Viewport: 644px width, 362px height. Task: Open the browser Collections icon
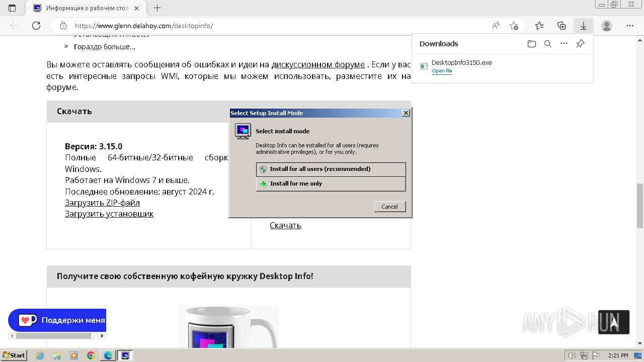561,26
